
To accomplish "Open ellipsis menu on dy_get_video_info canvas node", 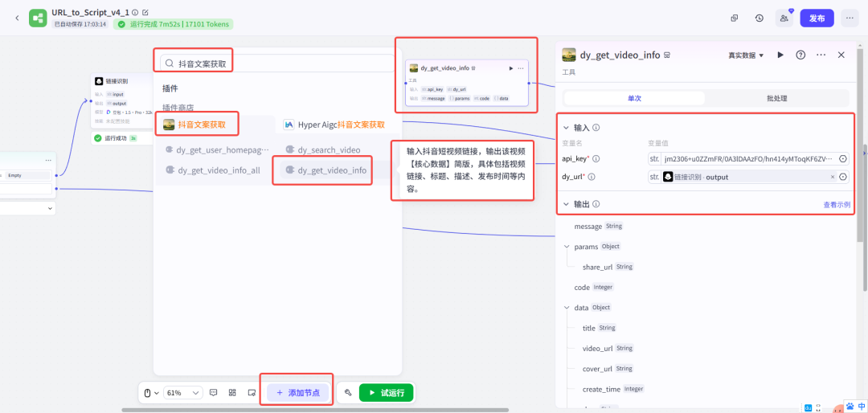I will point(520,68).
